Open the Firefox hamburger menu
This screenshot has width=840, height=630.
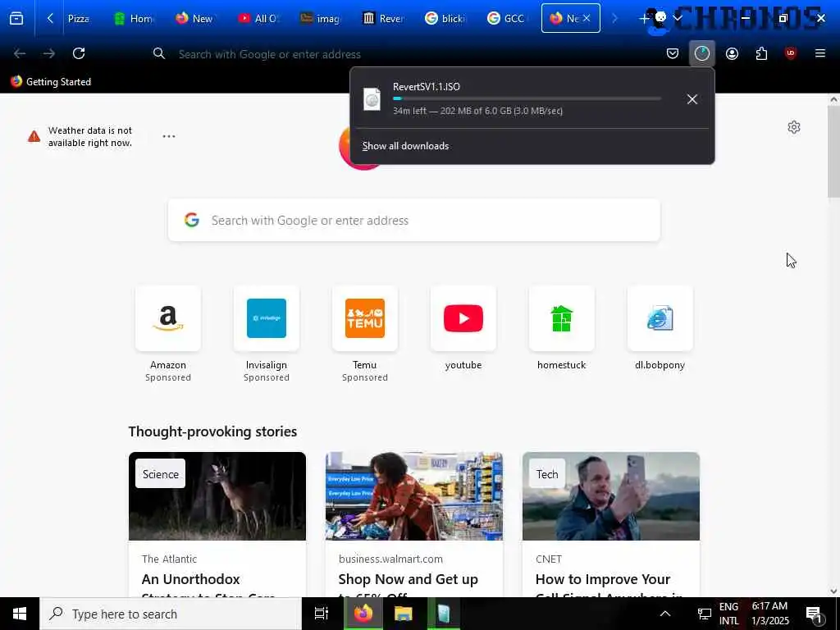[x=820, y=53]
